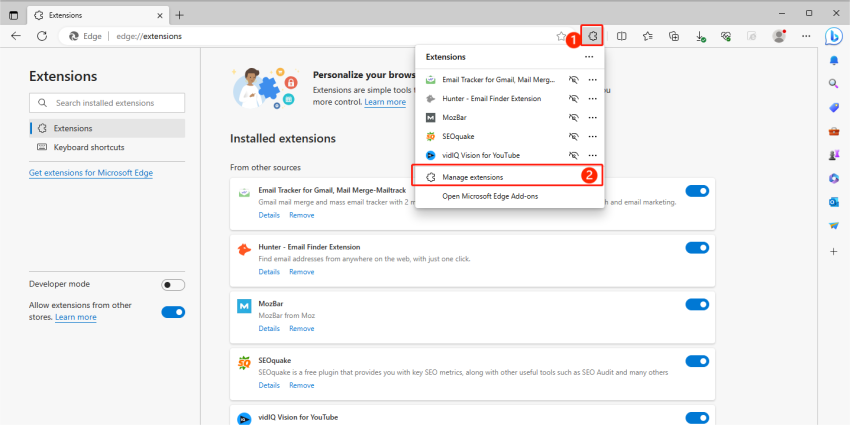Toggle Allow extensions from other stores
The image size is (850, 425).
pyautogui.click(x=173, y=312)
